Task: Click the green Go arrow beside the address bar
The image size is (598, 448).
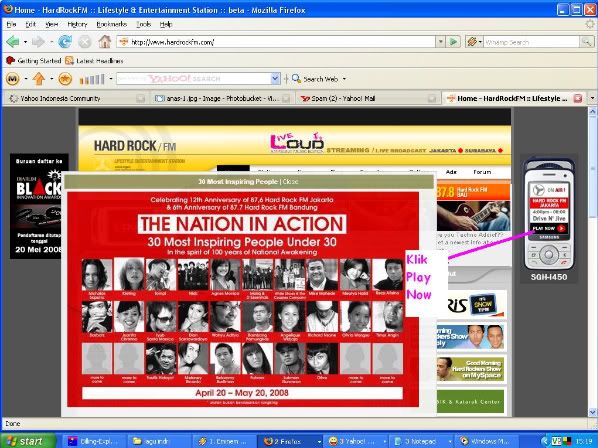Action: [x=453, y=41]
